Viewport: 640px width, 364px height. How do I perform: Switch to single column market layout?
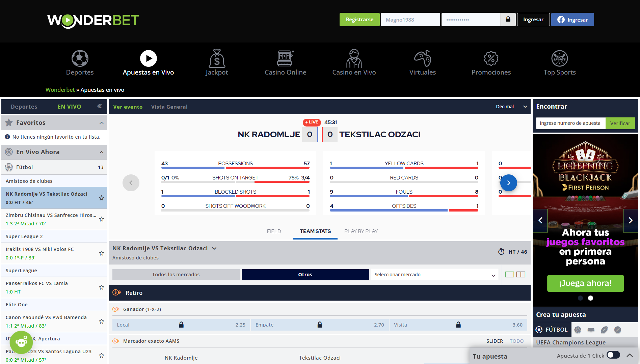(510, 275)
